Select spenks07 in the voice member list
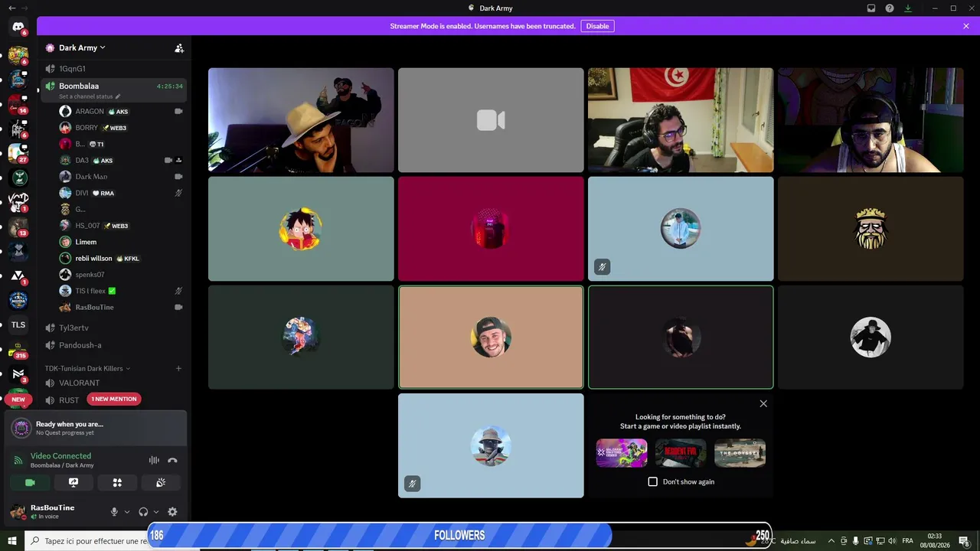 pyautogui.click(x=121, y=275)
